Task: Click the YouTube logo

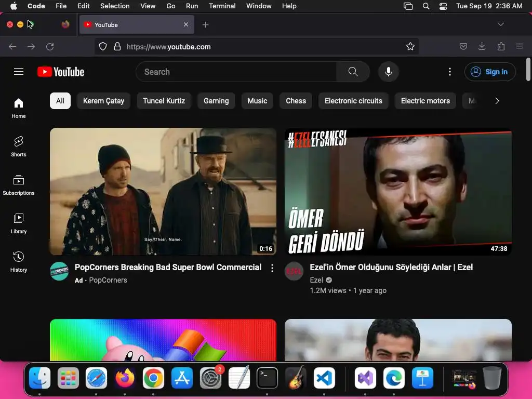Action: 61,72
